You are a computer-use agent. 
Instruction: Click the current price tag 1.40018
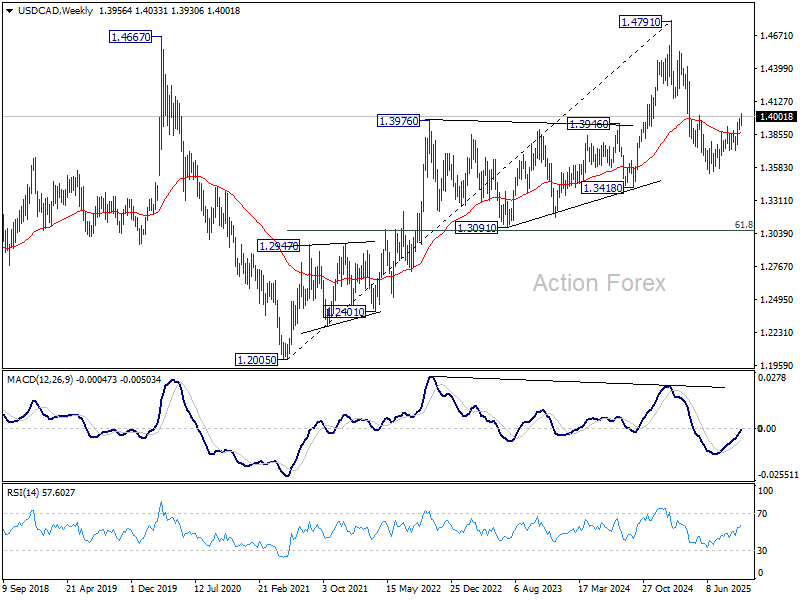[x=777, y=117]
